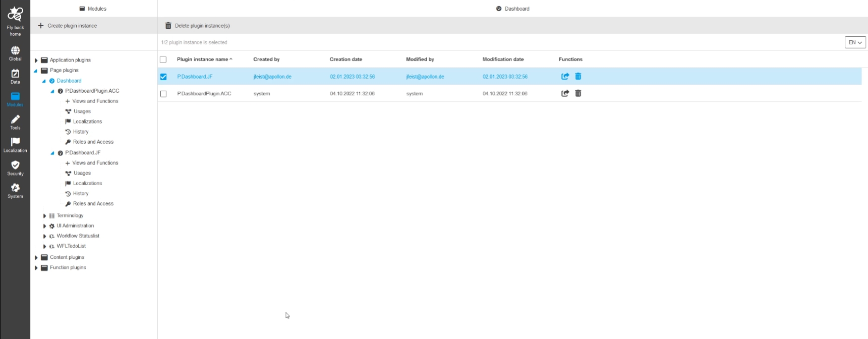Toggle the select-all header checkbox
The height and width of the screenshot is (339, 868).
163,60
